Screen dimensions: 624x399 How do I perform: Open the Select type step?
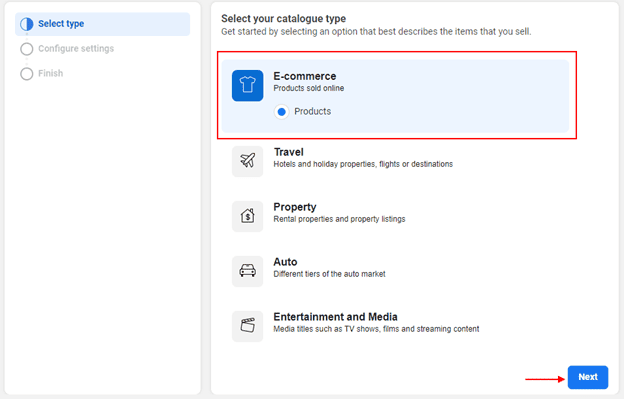(102, 24)
